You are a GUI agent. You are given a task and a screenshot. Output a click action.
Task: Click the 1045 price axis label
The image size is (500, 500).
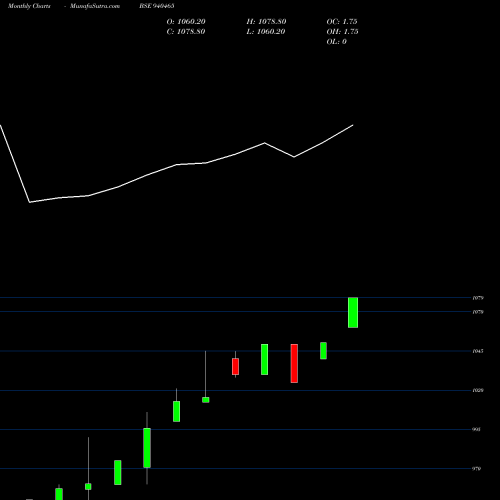click(478, 351)
